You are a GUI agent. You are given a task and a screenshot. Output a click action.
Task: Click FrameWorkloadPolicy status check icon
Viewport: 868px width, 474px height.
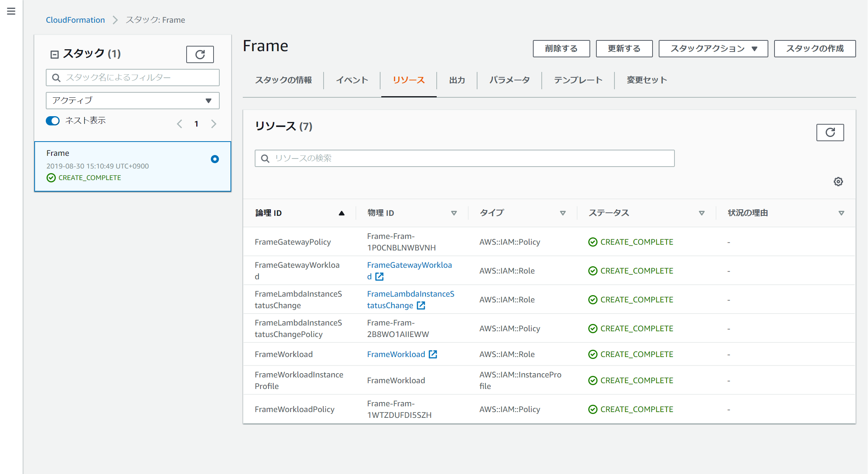coord(593,409)
